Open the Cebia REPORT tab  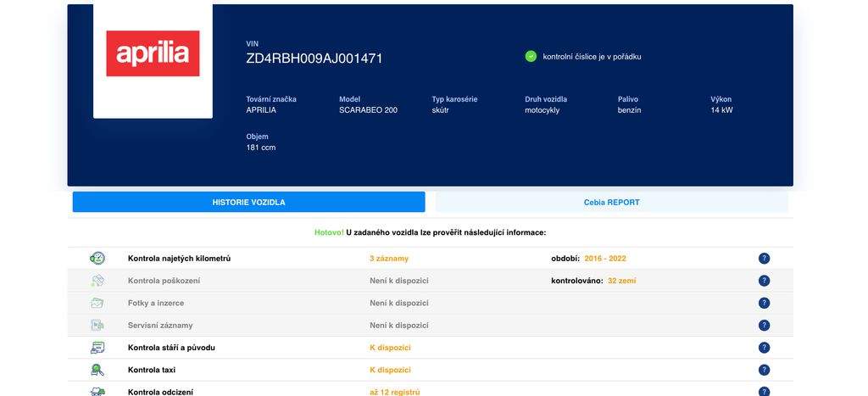pos(611,202)
